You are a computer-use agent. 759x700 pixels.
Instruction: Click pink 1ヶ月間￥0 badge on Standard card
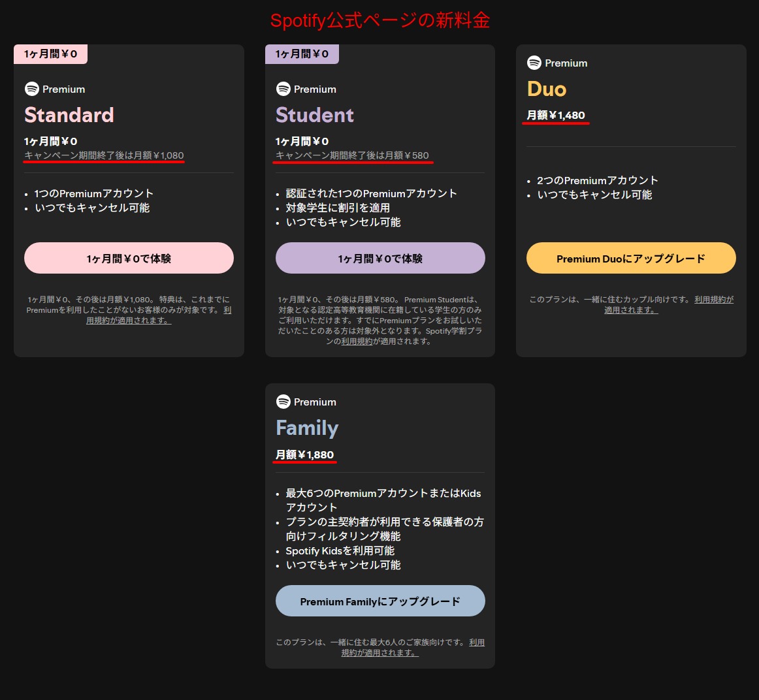pyautogui.click(x=50, y=54)
